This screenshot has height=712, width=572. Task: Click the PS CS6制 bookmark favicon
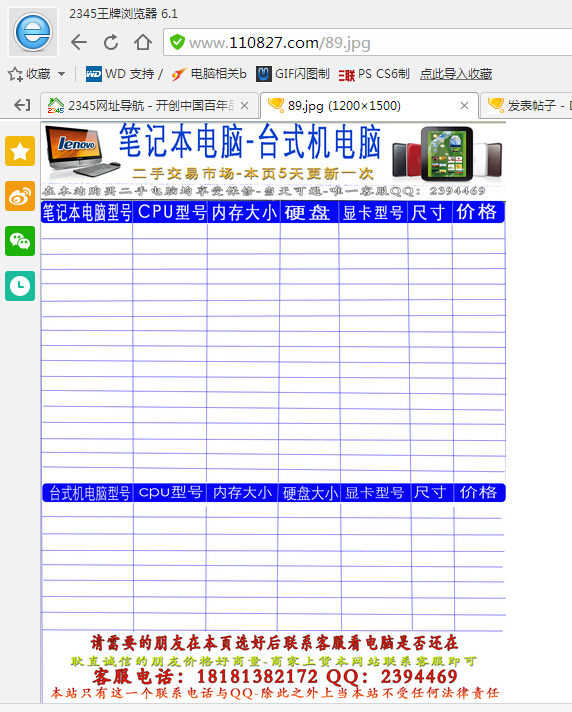coord(346,74)
